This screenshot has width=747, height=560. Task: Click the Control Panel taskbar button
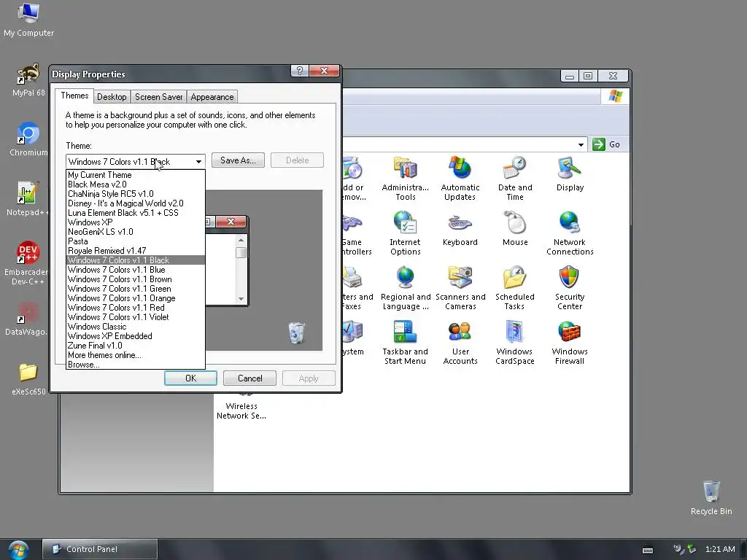(99, 549)
